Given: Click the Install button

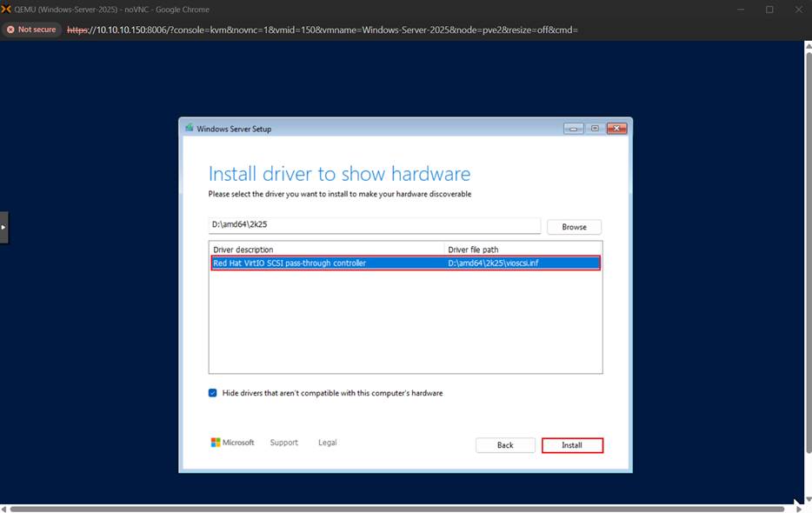Looking at the screenshot, I should point(571,445).
